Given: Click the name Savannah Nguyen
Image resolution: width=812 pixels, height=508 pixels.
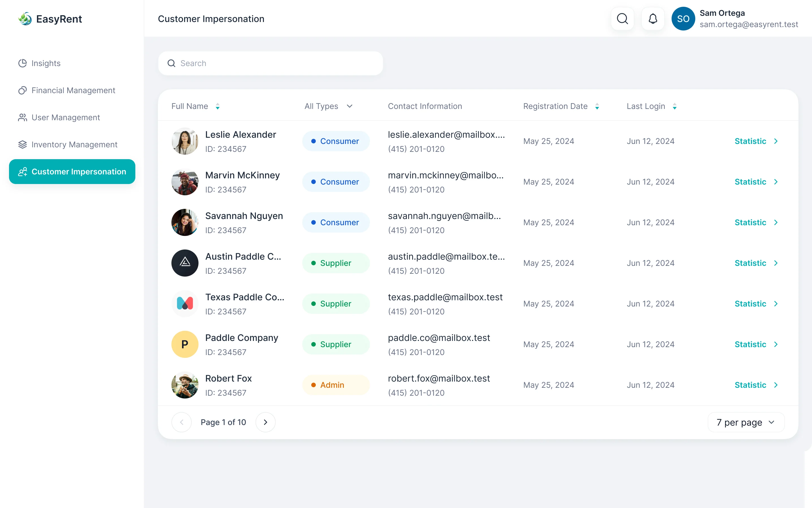Looking at the screenshot, I should coord(244,216).
